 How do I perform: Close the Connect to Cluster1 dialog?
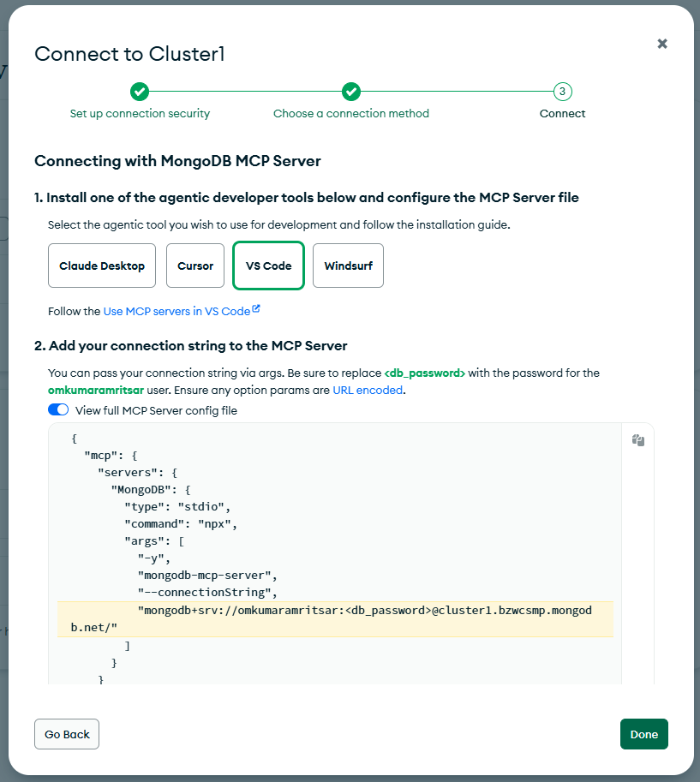[x=662, y=44]
